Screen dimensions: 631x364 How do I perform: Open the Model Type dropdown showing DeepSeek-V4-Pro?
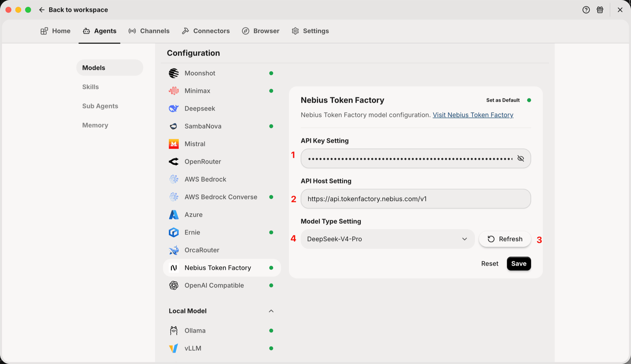pos(387,239)
